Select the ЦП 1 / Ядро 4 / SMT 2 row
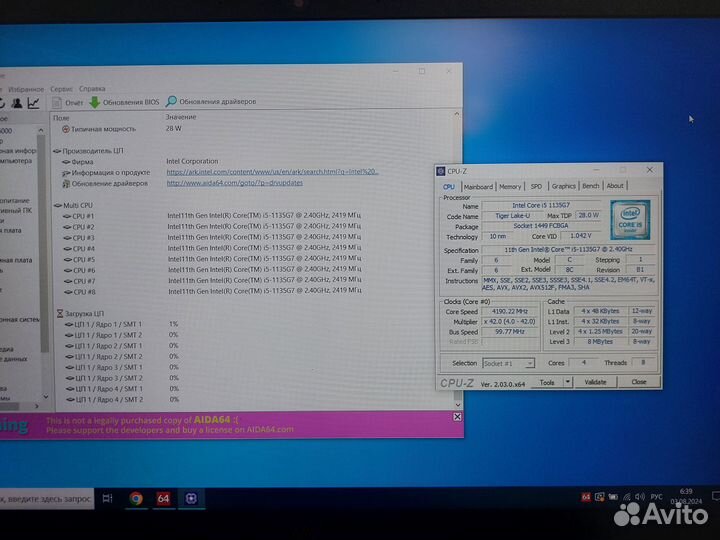The width and height of the screenshot is (720, 540). click(122, 400)
